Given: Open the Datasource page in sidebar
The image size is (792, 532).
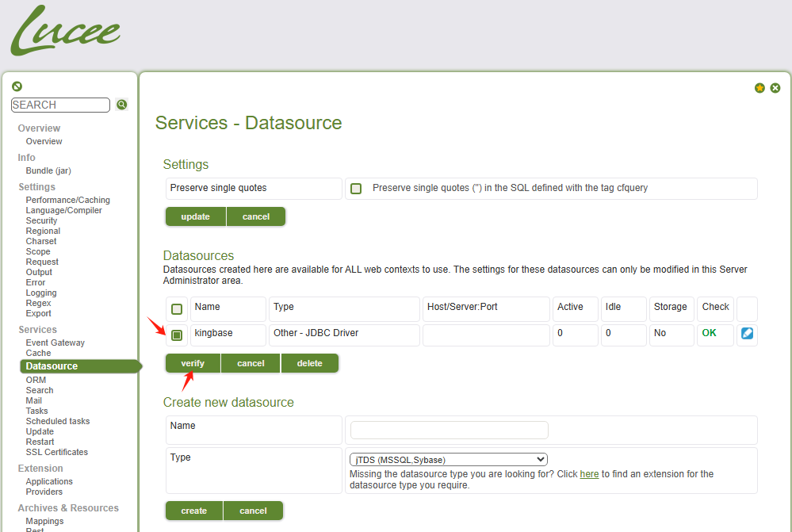Looking at the screenshot, I should pyautogui.click(x=52, y=366).
